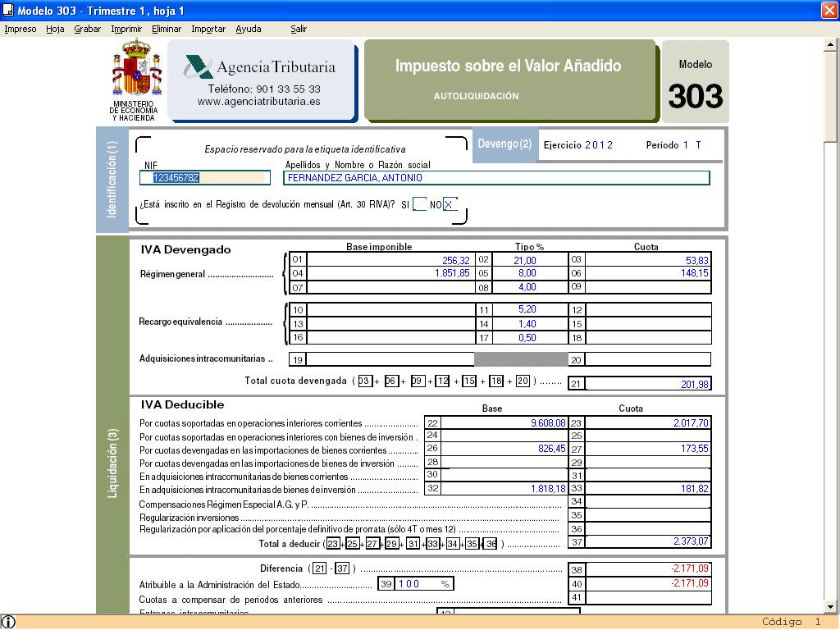The height and width of the screenshot is (630, 840).
Task: Click adquisiciones intracomunitarias cuota field 20
Action: pos(648,359)
